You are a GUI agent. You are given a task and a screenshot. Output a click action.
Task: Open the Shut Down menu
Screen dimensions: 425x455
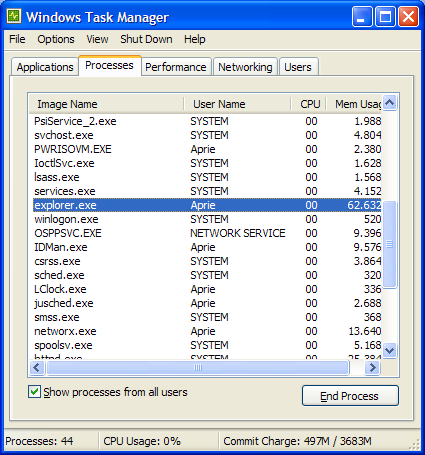click(x=146, y=39)
